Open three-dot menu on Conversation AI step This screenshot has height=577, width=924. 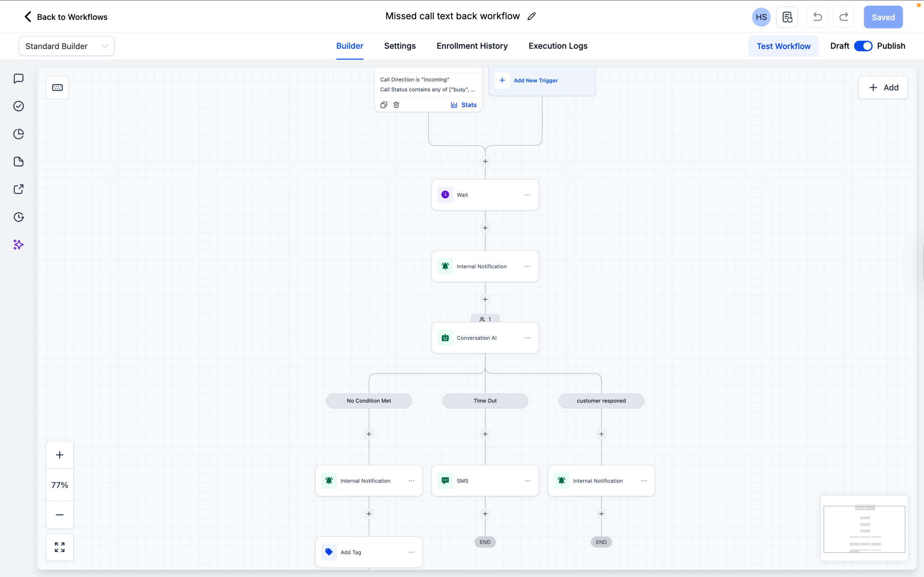[x=528, y=338]
